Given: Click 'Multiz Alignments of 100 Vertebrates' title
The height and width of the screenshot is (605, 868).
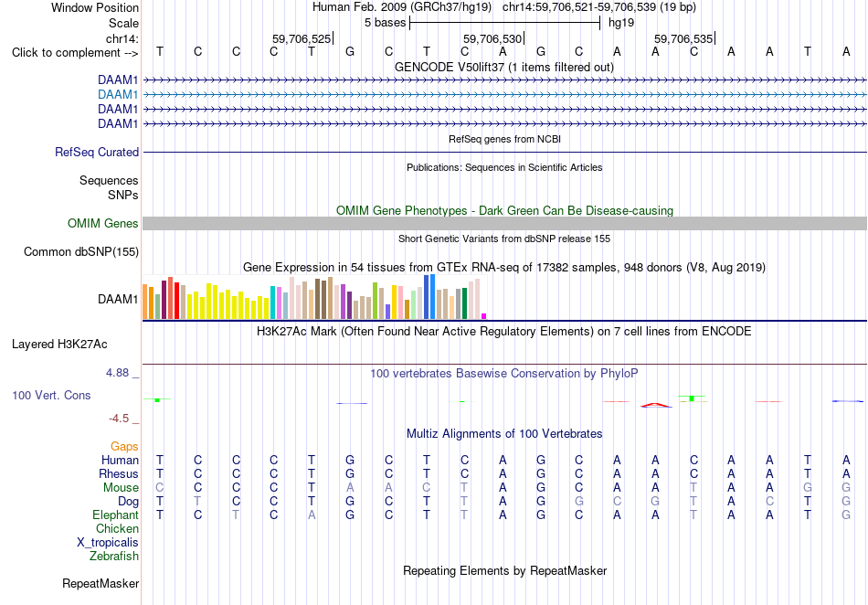Looking at the screenshot, I should pos(504,434).
